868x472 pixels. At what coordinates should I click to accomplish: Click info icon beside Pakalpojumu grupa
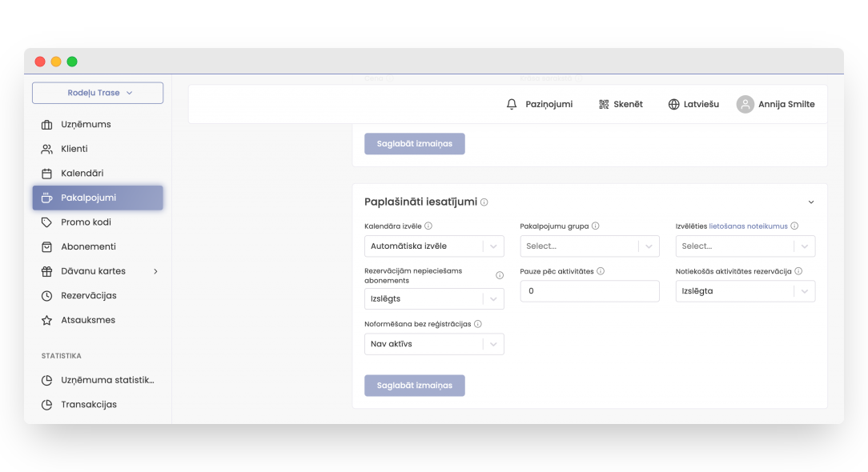pos(595,226)
